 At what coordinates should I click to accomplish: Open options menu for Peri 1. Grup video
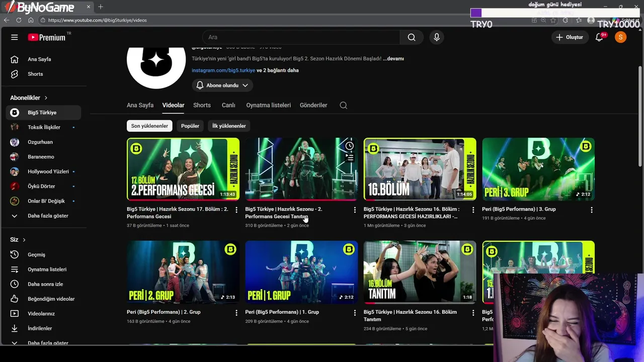point(355,313)
